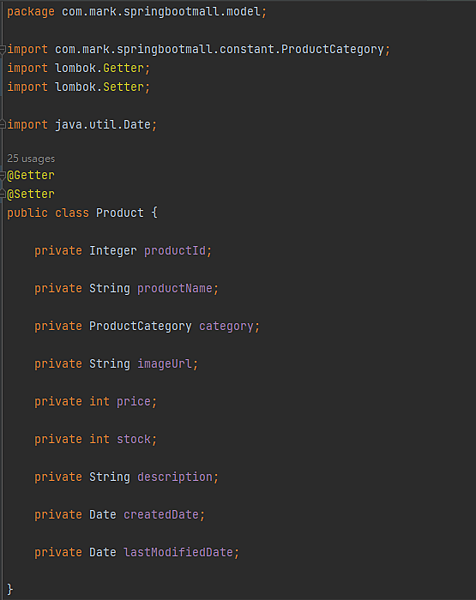Collapse fold marker beside java.util.Date import

coord(3,125)
